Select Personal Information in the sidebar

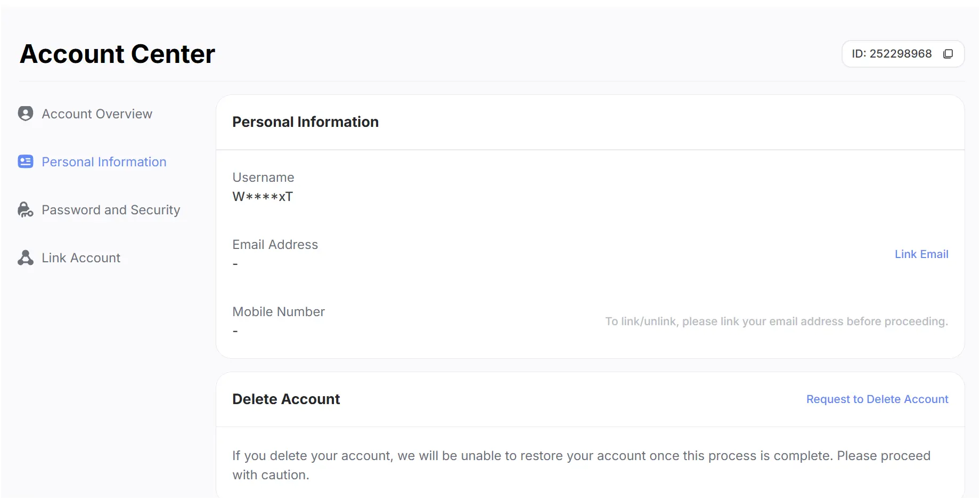(104, 162)
